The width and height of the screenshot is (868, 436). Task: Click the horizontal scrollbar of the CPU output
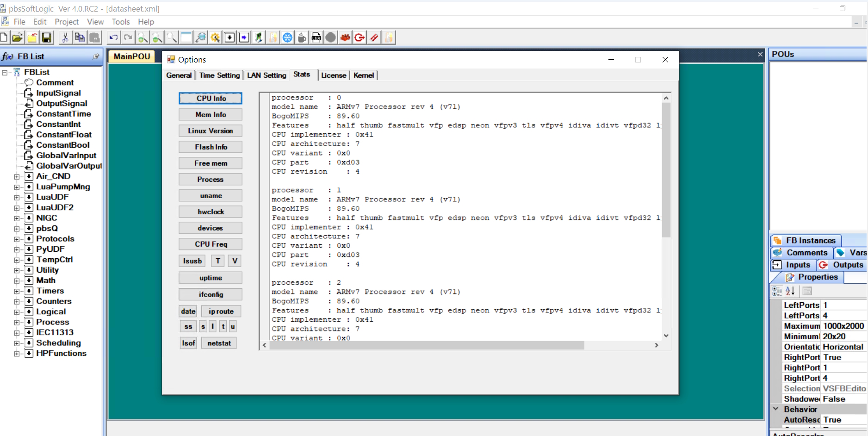pyautogui.click(x=426, y=345)
